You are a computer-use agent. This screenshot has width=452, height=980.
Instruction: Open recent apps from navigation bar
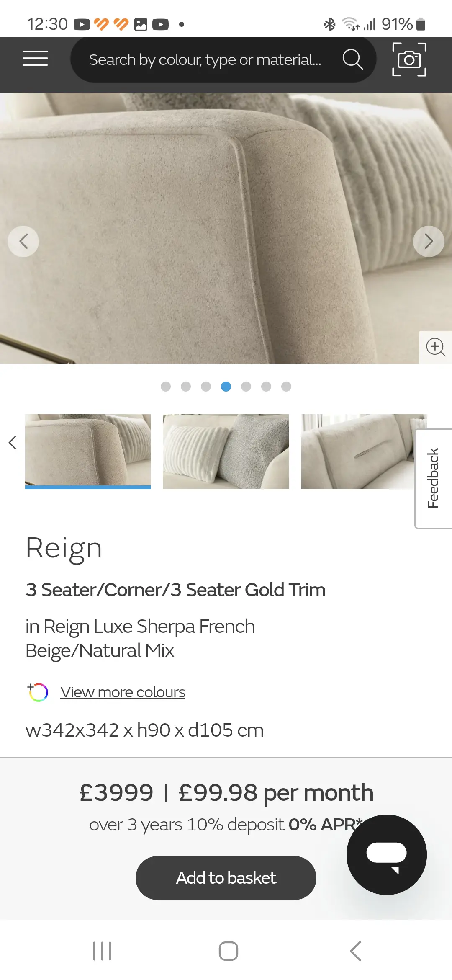(x=102, y=951)
